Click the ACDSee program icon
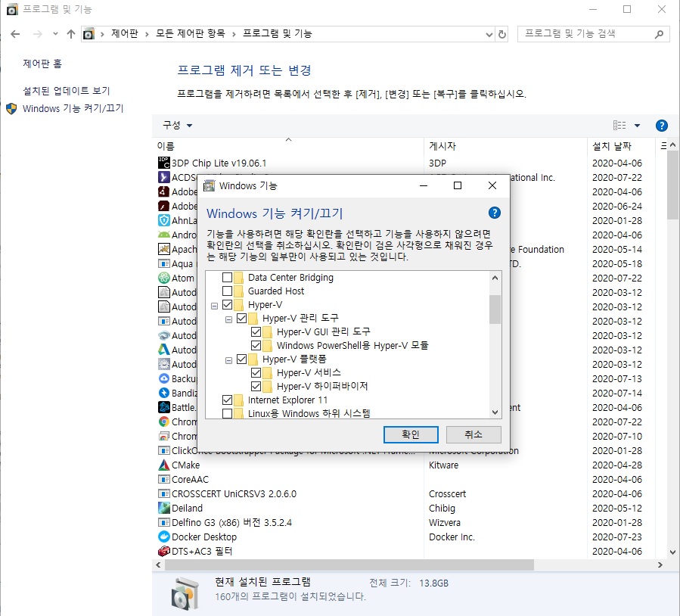This screenshot has width=680, height=616. 163,177
